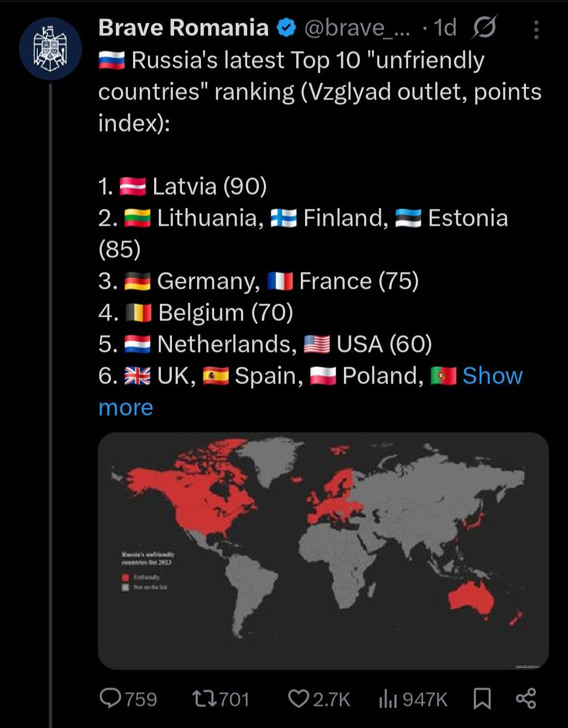Click the blue verified badge
Image resolution: width=568 pixels, height=728 pixels.
coord(286,28)
